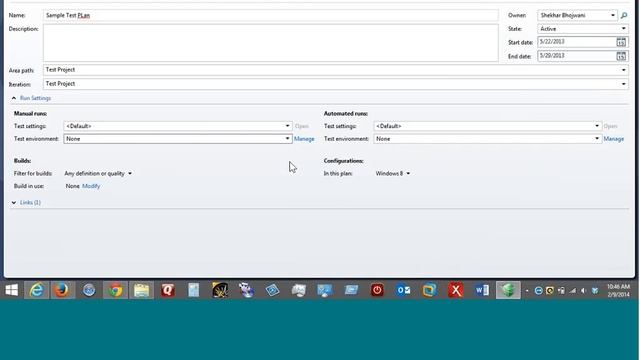Open the State dropdown showing Active

pyautogui.click(x=623, y=29)
